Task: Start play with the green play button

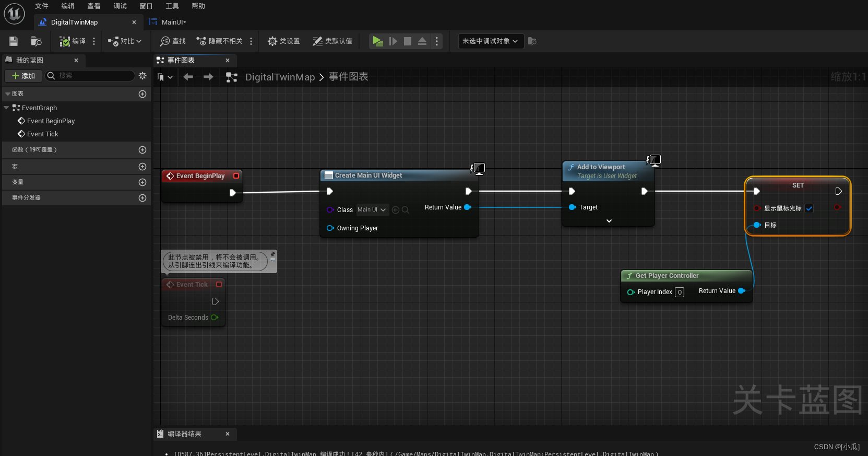Action: click(x=377, y=41)
